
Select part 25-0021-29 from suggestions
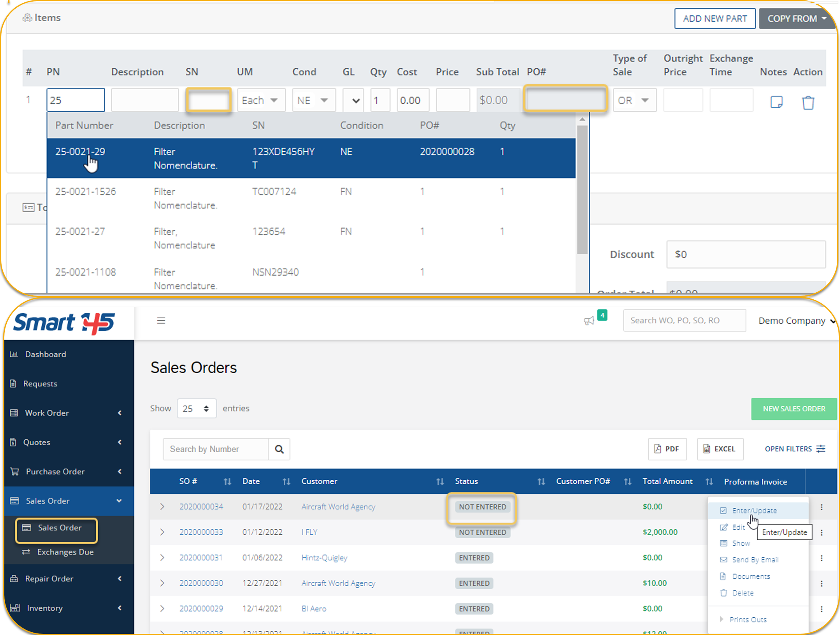point(311,158)
